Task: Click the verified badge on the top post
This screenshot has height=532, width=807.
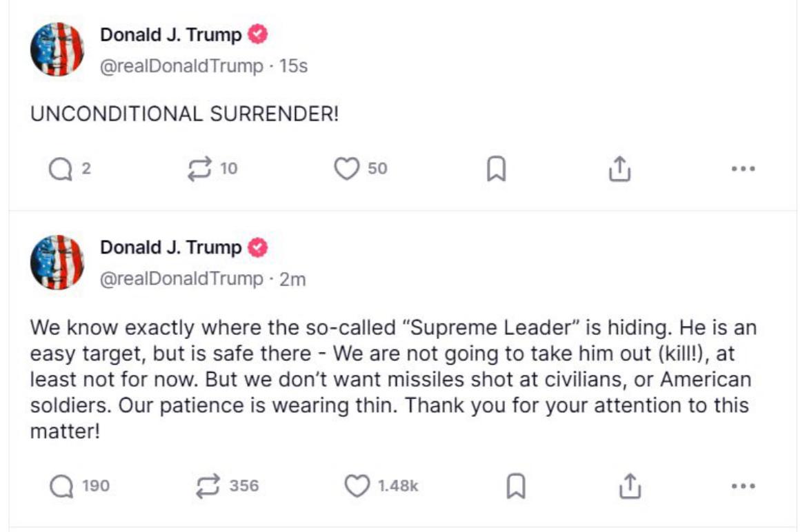Action: point(258,34)
